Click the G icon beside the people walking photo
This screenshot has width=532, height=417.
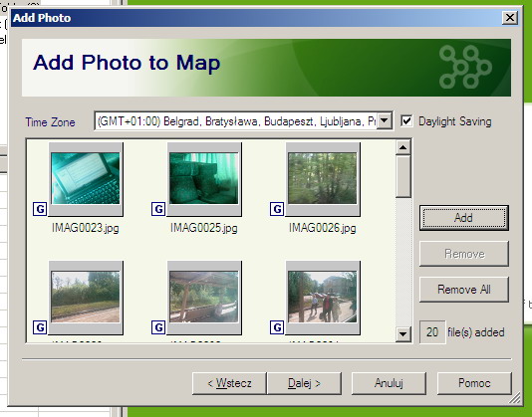point(277,327)
